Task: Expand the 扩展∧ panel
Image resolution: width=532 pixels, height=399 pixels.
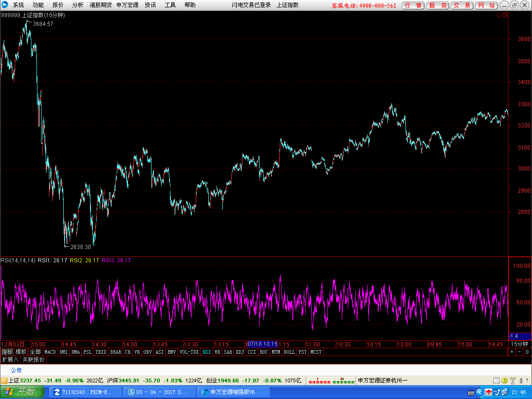Action: pos(10,360)
